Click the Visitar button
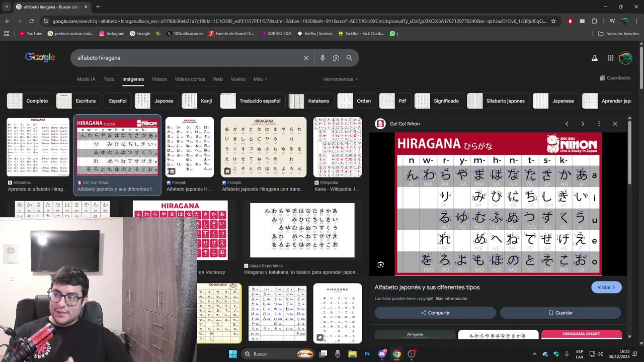 tap(606, 287)
